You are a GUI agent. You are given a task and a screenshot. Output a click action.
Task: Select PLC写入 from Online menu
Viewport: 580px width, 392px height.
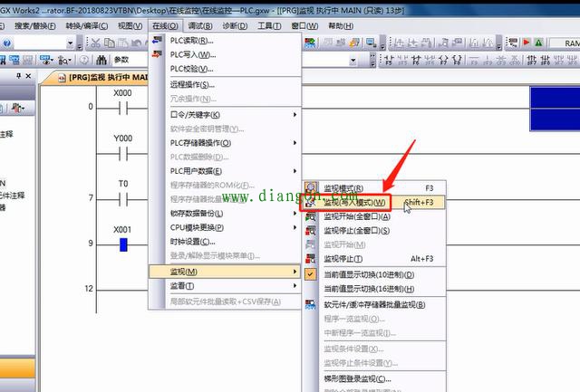(x=225, y=54)
